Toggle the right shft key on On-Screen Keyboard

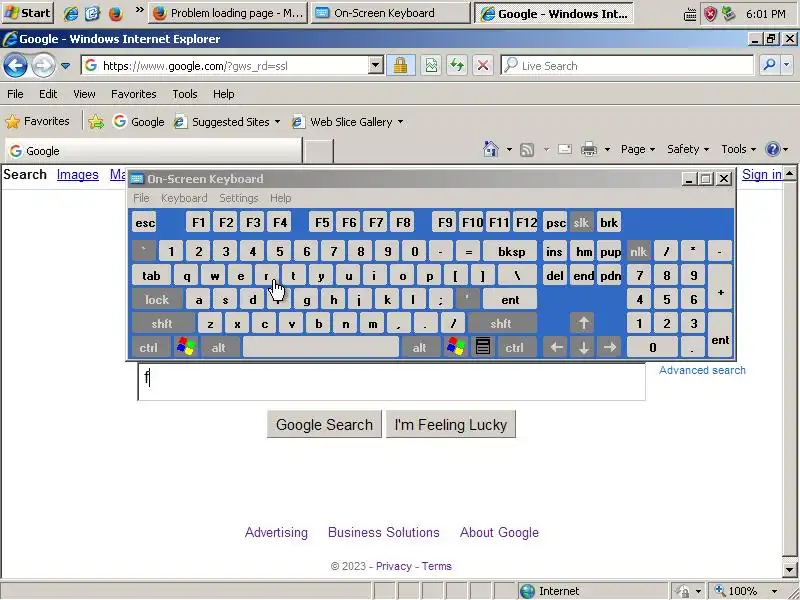tap(501, 323)
